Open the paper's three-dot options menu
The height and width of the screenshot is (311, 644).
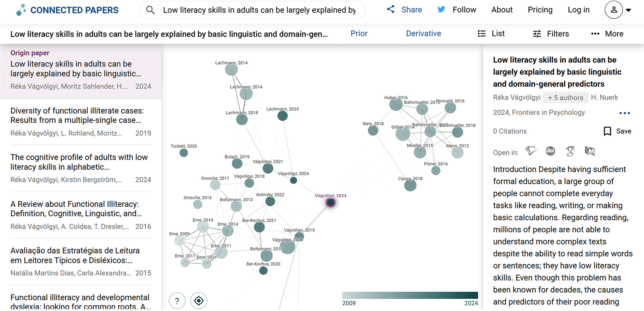click(624, 113)
